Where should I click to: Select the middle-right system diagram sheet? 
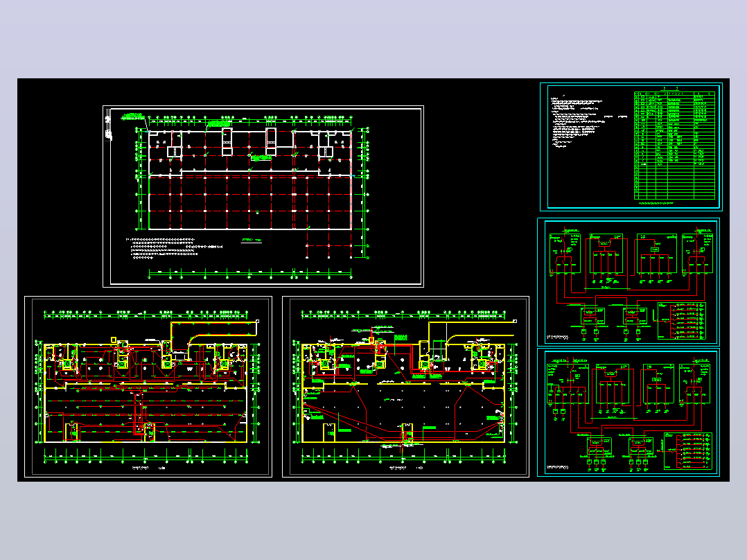coord(629,282)
